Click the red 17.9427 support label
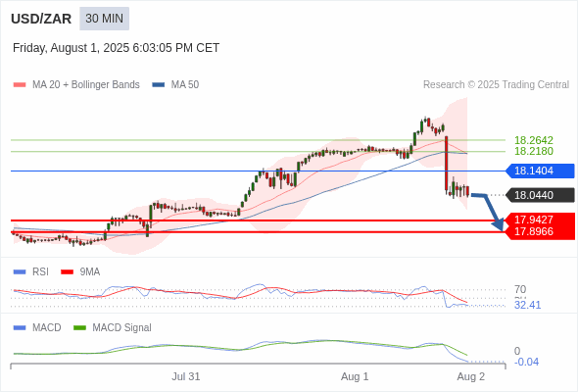 tap(534, 220)
